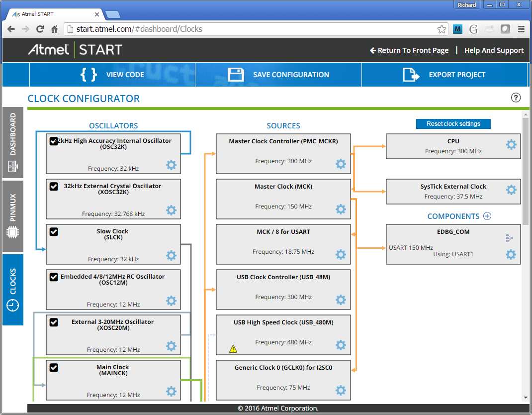Click the Atmel START logo
Screen dimensions: 532x415
pyautogui.click(x=75, y=50)
